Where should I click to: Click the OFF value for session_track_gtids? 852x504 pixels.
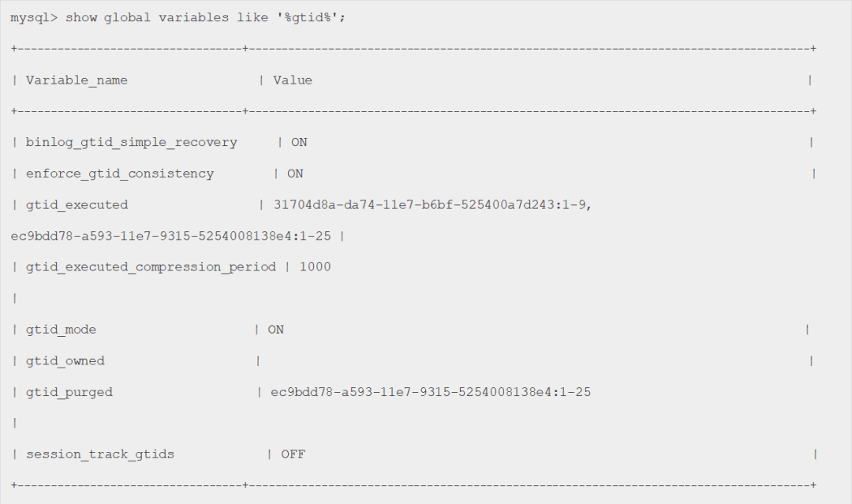pyautogui.click(x=293, y=454)
